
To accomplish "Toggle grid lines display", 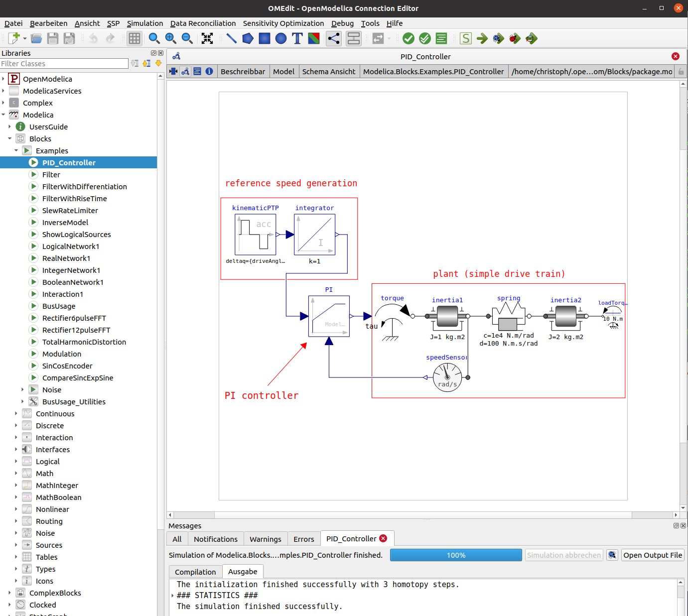I will point(135,38).
